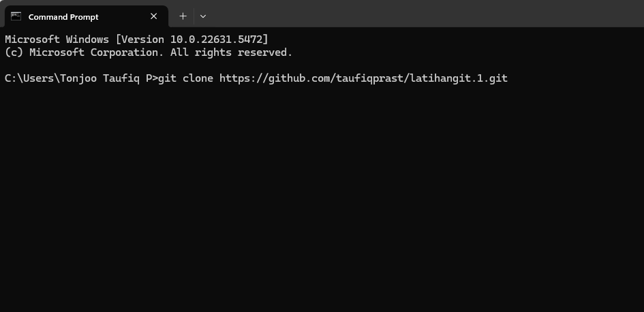Screen dimensions: 644x312
Task: Click latihangit.1.git repository name in the URL
Action: (x=459, y=78)
